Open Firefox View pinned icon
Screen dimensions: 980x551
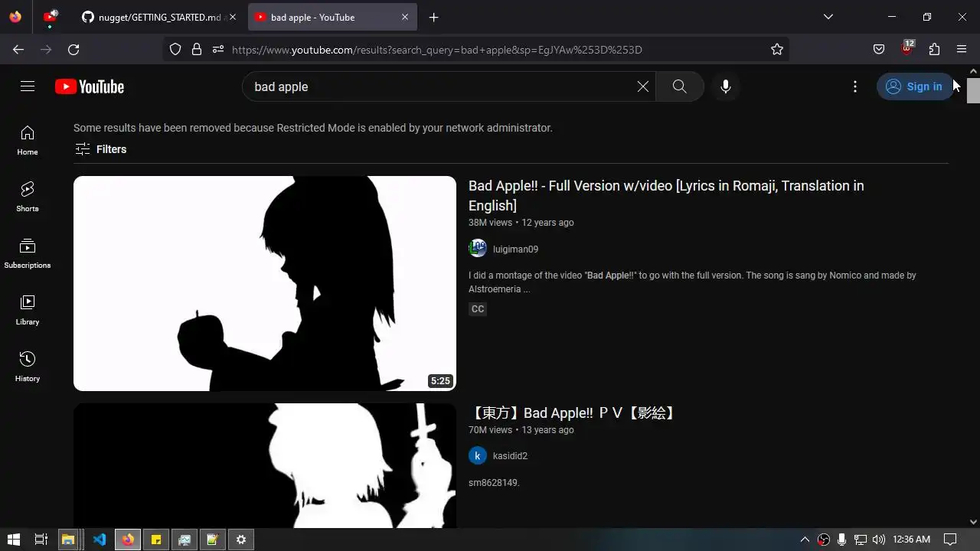pyautogui.click(x=15, y=17)
